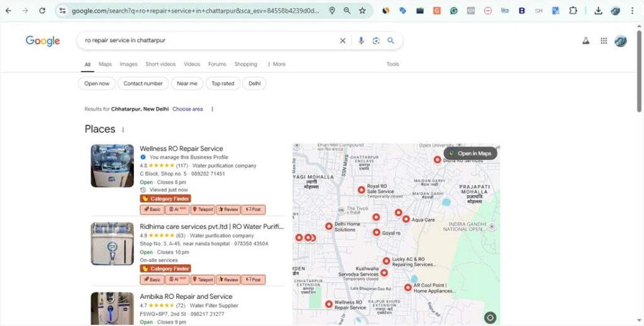Apply the Open now filter chip
The image size is (644, 326).
click(97, 84)
